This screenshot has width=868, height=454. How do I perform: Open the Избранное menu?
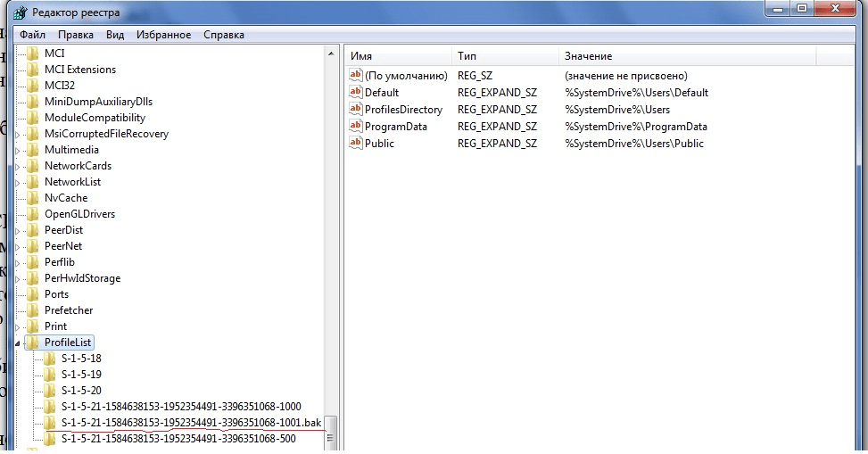pos(163,35)
